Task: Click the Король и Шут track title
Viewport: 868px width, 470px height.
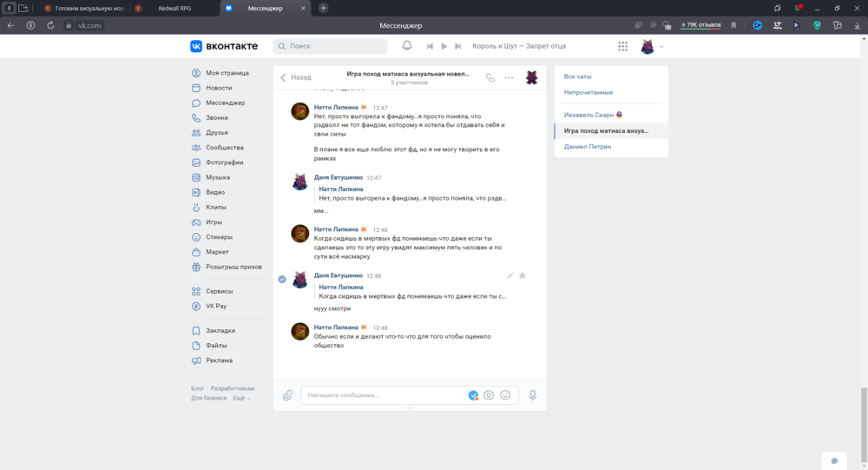Action: 519,46
